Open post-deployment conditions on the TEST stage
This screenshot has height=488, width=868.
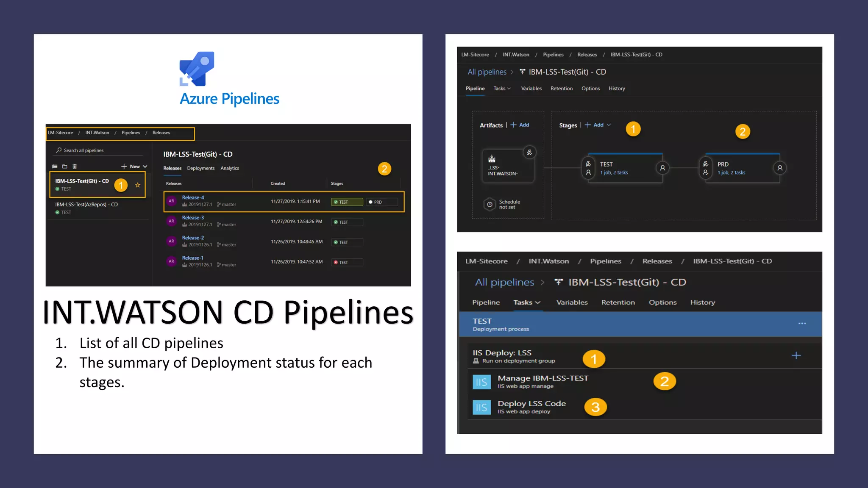pos(662,168)
